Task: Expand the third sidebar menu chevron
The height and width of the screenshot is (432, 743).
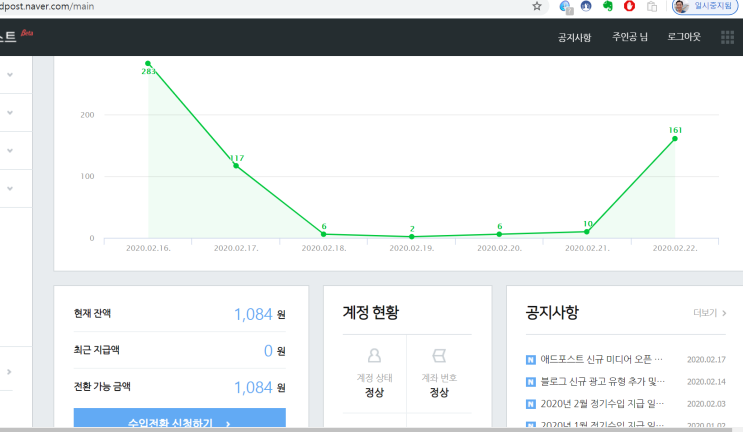Action: pos(10,151)
